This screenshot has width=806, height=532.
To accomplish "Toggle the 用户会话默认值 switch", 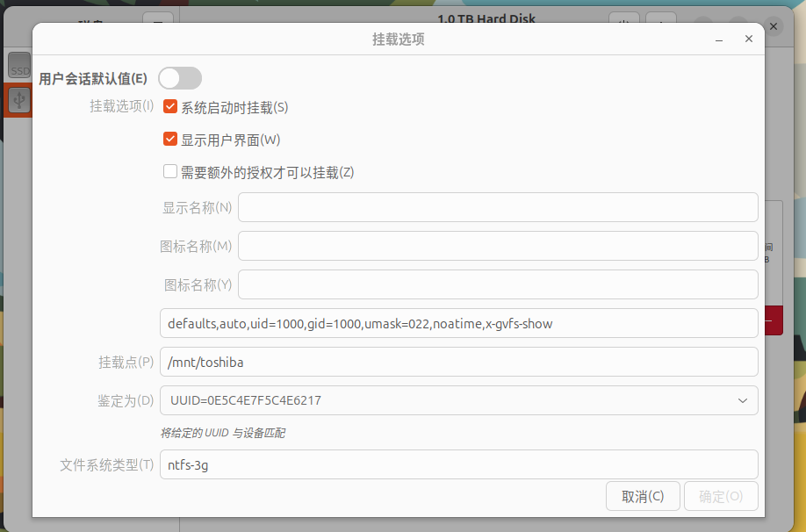I will [180, 78].
